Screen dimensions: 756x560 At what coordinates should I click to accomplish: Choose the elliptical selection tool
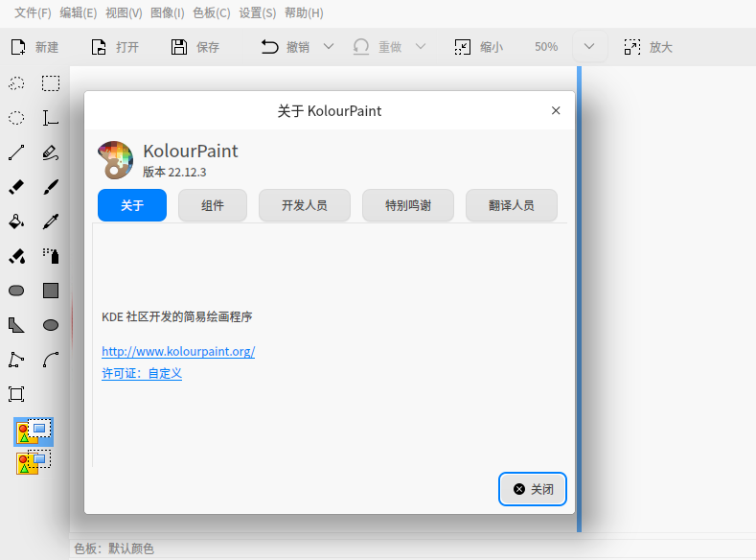pos(16,118)
